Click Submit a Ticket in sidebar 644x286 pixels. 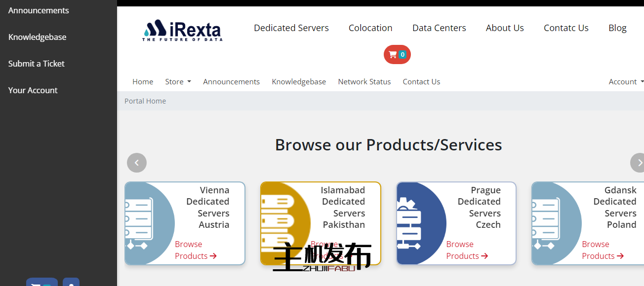click(37, 64)
